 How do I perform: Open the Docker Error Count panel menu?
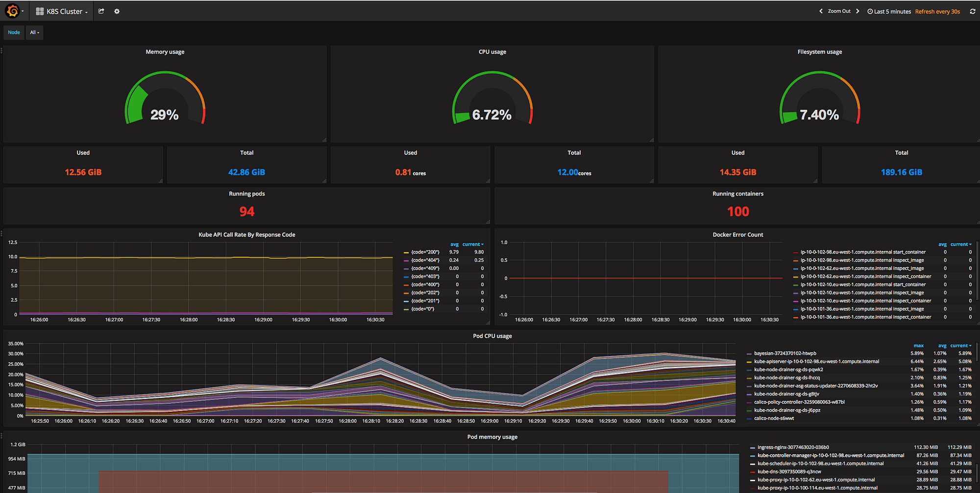[738, 234]
